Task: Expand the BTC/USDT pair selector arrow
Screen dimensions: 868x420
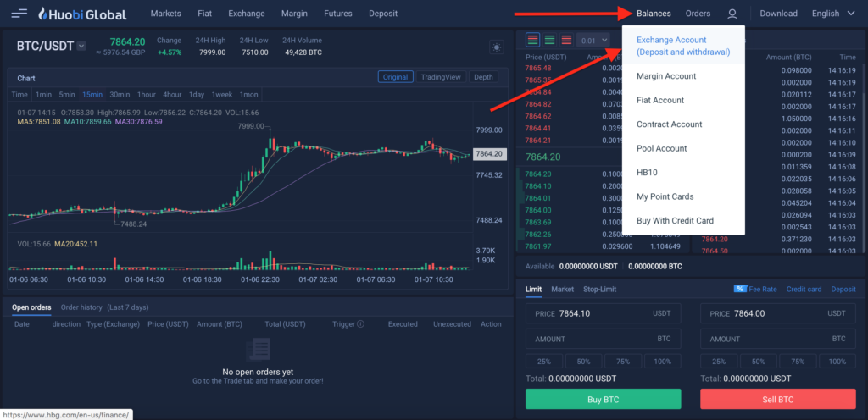Action: pos(81,46)
